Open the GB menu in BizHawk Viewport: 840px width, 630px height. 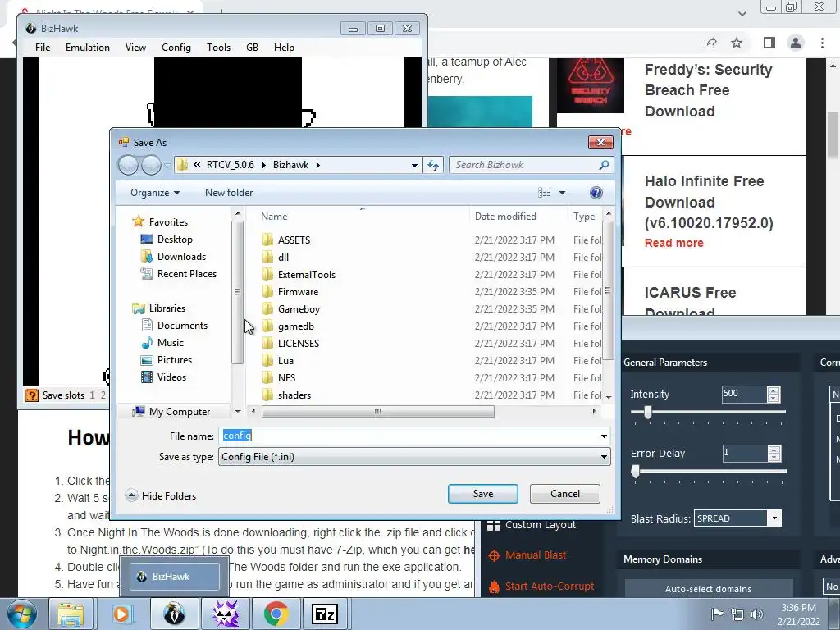pos(252,47)
